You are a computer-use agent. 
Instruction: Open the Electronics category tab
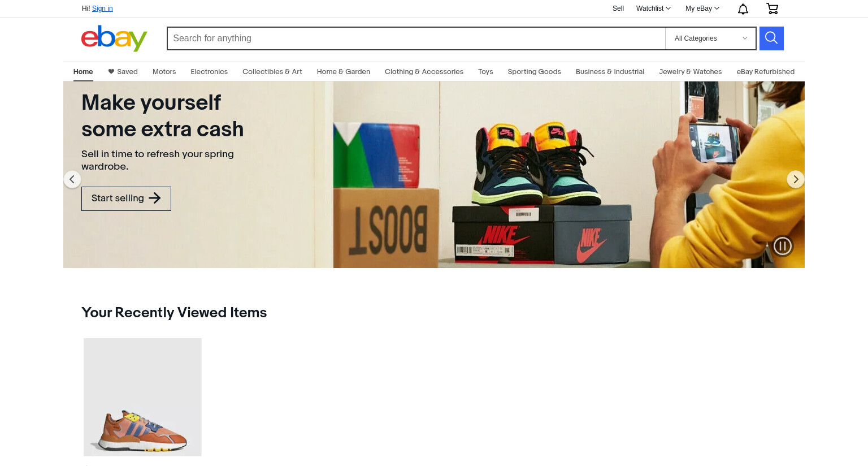209,72
